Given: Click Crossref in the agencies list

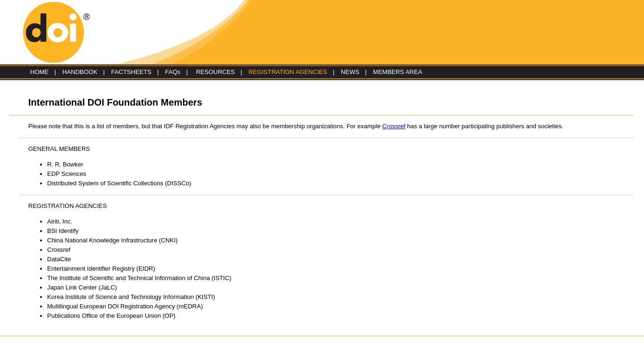Looking at the screenshot, I should point(58,250).
